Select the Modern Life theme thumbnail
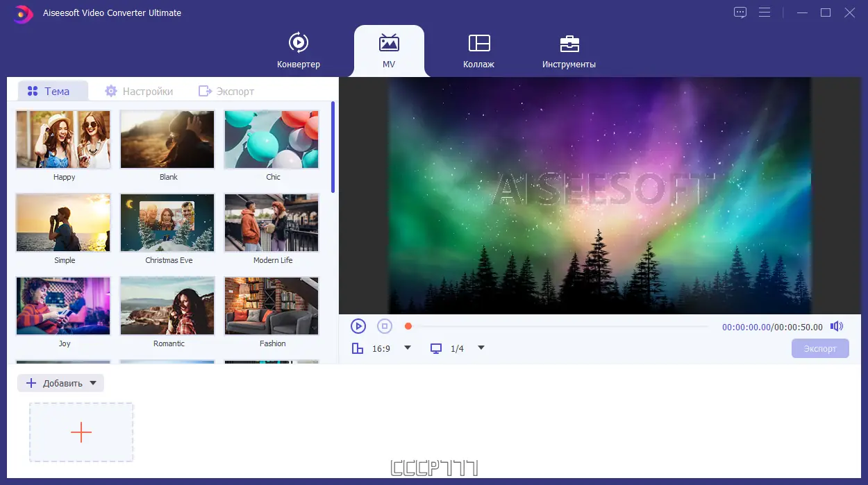 tap(272, 223)
